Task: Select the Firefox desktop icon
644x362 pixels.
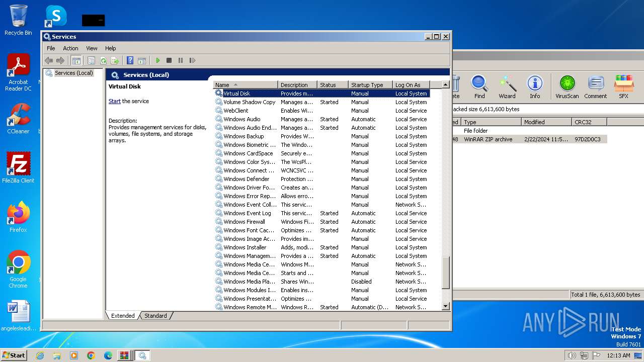Action: (x=18, y=217)
